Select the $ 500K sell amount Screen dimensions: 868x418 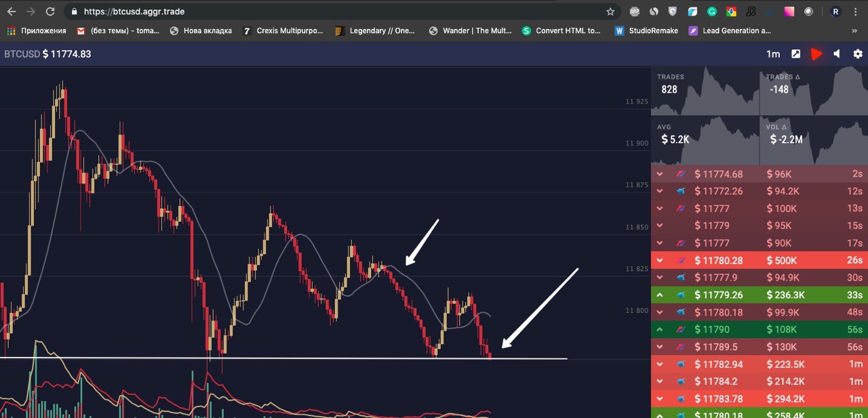(782, 260)
